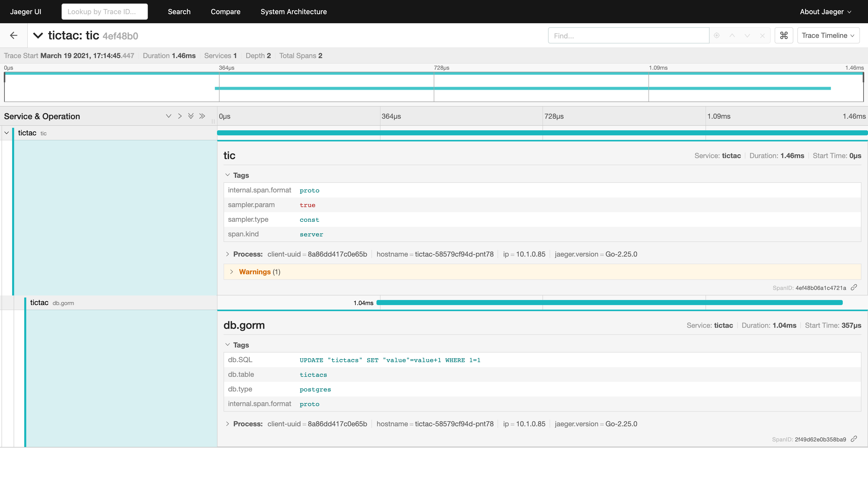The height and width of the screenshot is (498, 868).
Task: Click the locate-in-view target icon
Action: (x=717, y=35)
